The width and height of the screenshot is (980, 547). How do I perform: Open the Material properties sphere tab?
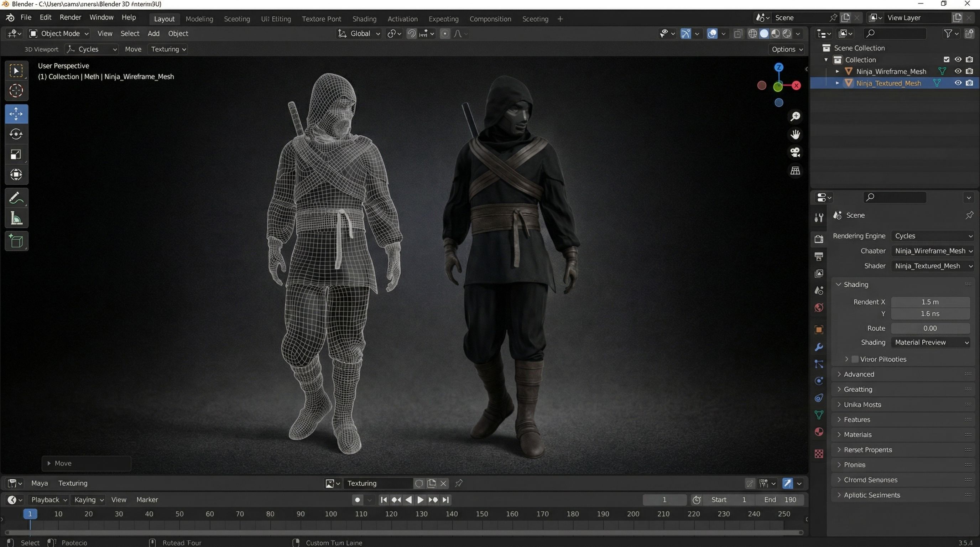[x=819, y=432]
